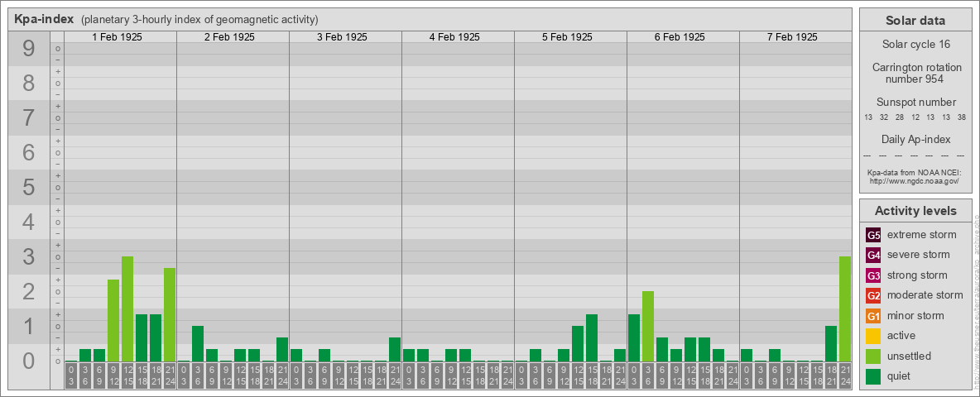Click sunspot number value 32
The height and width of the screenshot is (397, 980).
click(x=884, y=117)
